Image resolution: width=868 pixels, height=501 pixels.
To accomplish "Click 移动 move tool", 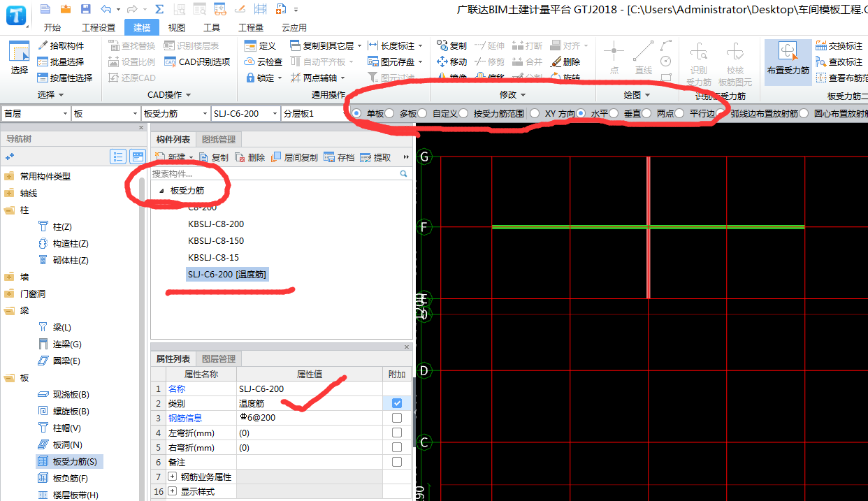I will pyautogui.click(x=451, y=61).
